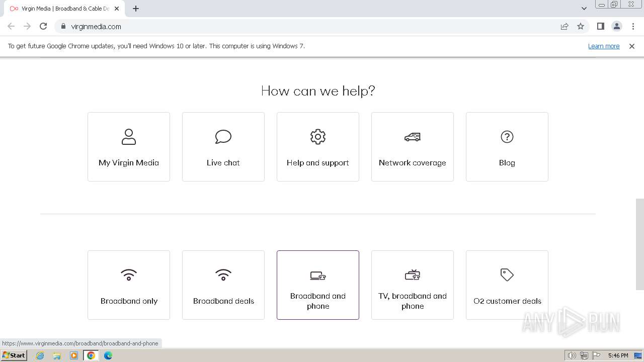Image resolution: width=644 pixels, height=362 pixels.
Task: Open Internet Explorer from the taskbar
Action: (x=40, y=355)
